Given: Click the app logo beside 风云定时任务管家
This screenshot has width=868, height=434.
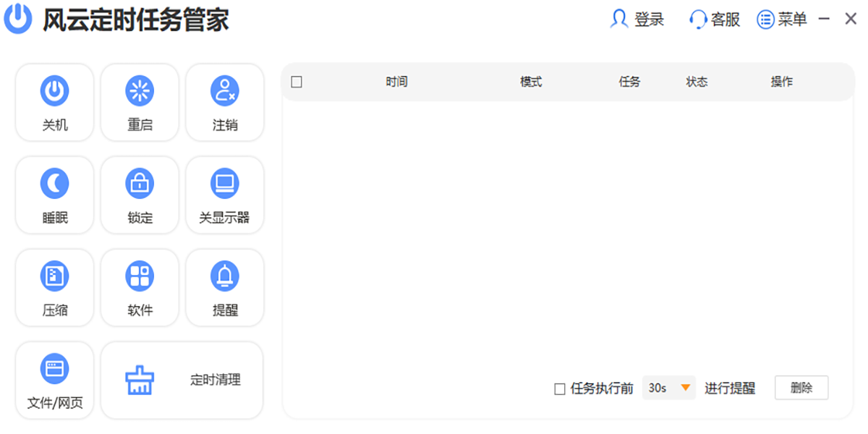Looking at the screenshot, I should (18, 19).
